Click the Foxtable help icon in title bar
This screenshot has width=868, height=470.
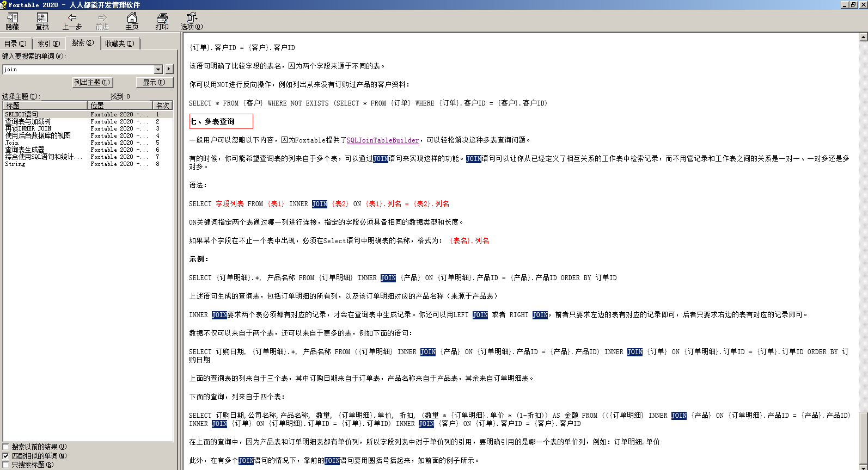pyautogui.click(x=4, y=5)
